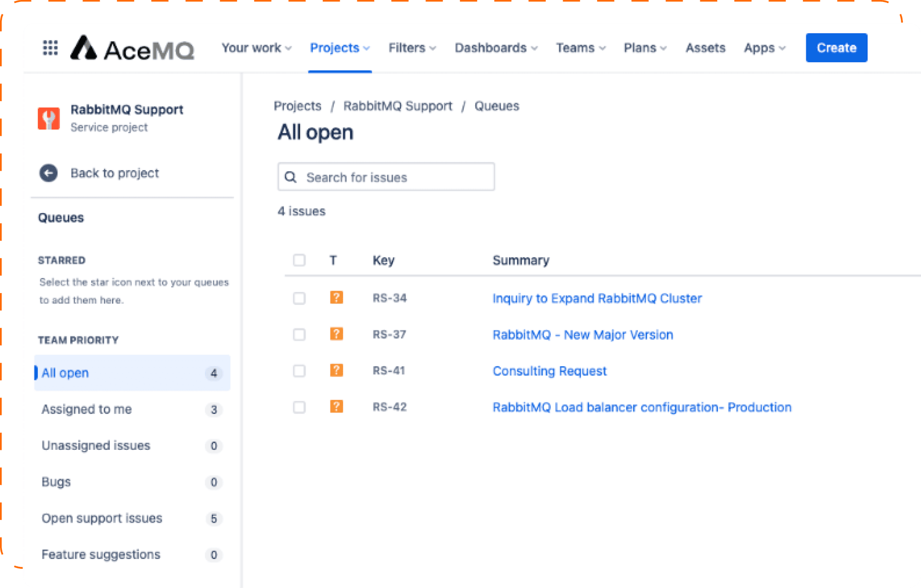Click the RabbitMQ Support project avatar icon
The height and width of the screenshot is (588, 921).
point(49,118)
